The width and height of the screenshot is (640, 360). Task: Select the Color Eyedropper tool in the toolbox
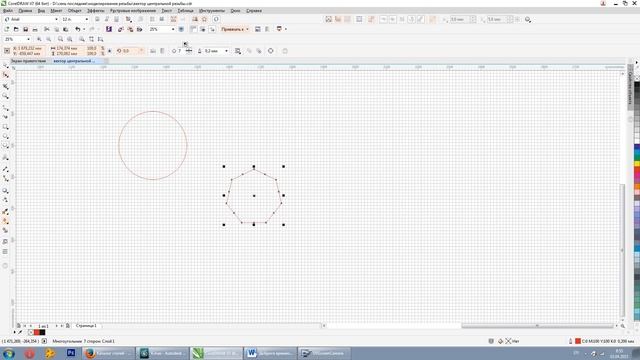tap(6, 211)
